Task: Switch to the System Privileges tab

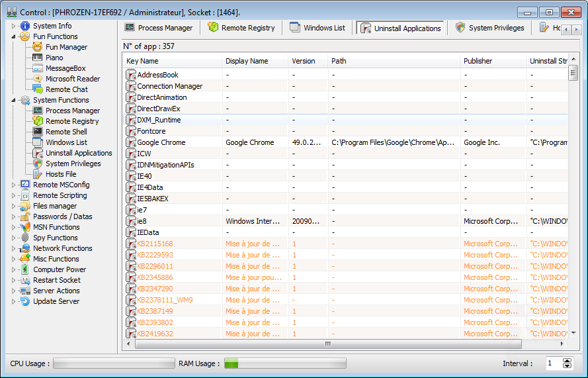Action: coord(489,28)
